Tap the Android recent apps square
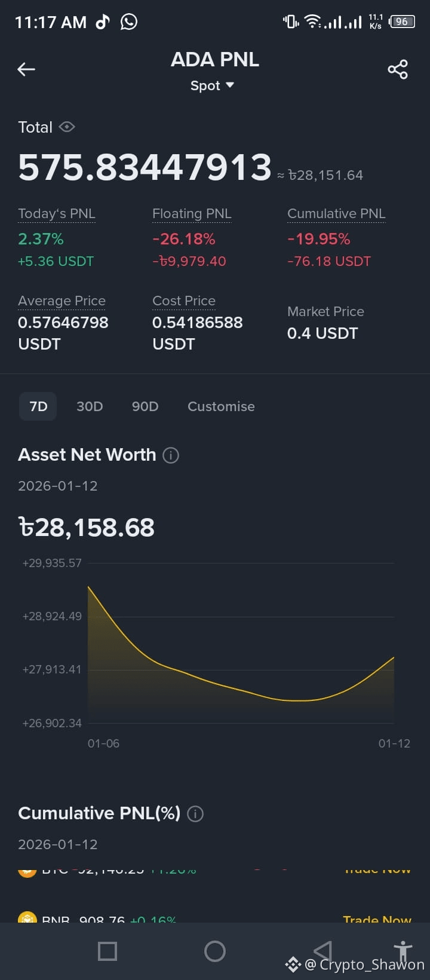The height and width of the screenshot is (980, 430). click(107, 951)
